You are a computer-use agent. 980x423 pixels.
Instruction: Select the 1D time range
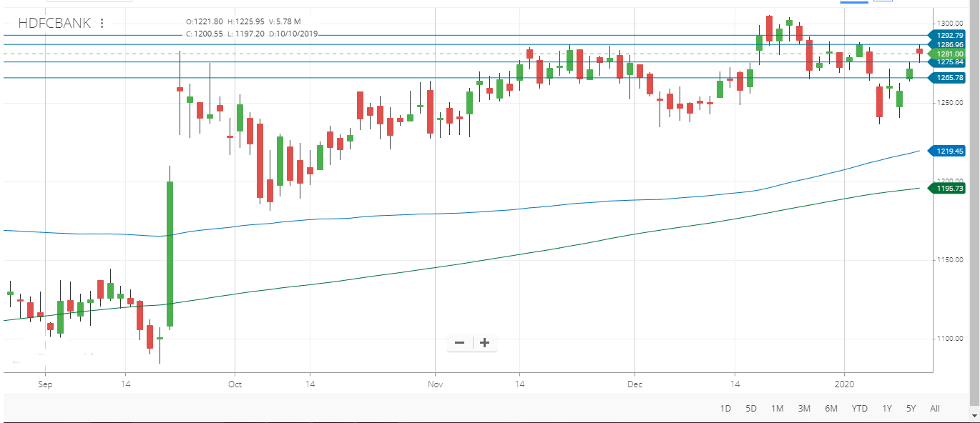[725, 409]
